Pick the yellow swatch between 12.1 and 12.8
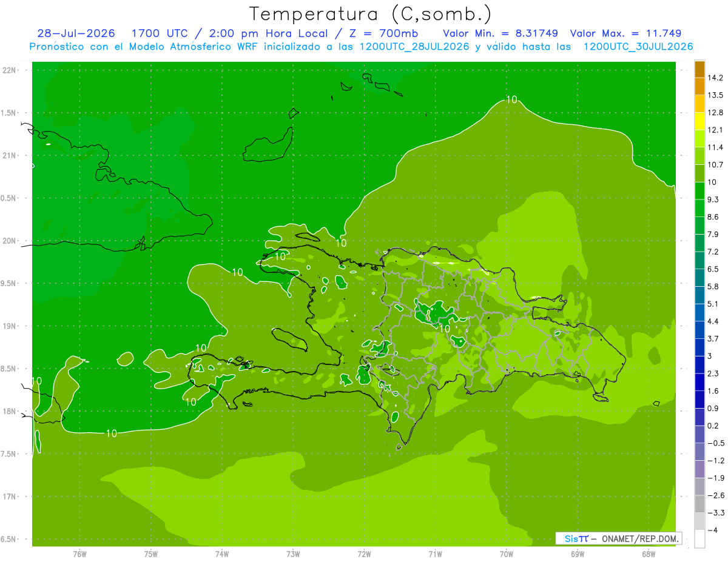This screenshot has height=562, width=728. pos(699,121)
